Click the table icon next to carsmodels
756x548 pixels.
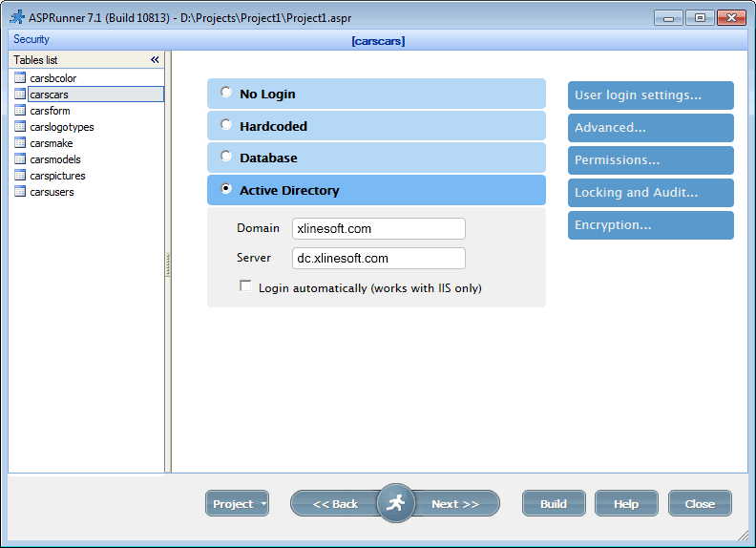tap(20, 159)
